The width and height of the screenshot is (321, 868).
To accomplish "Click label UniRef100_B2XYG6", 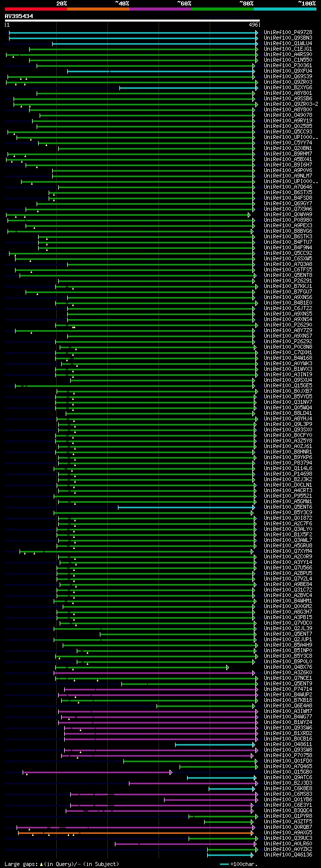I will (x=288, y=87).
